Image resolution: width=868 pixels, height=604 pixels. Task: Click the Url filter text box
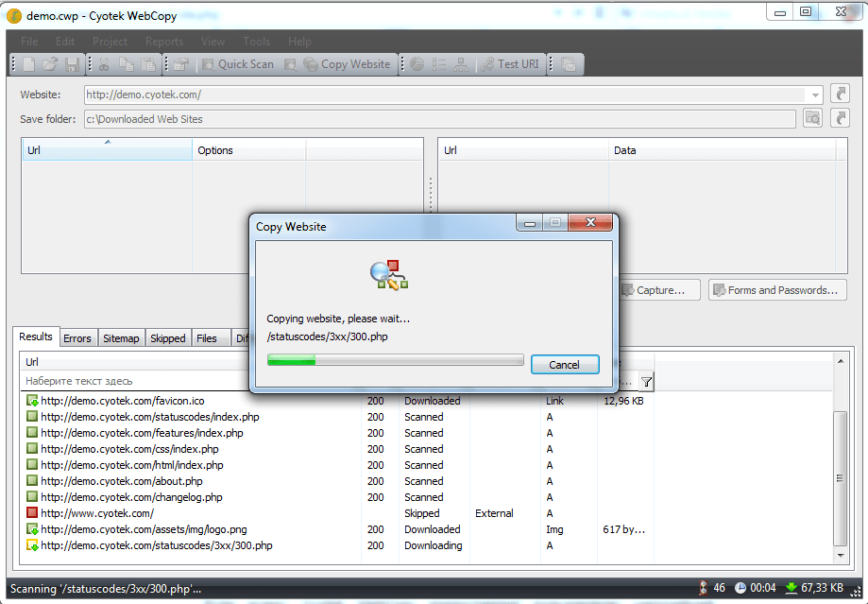click(135, 381)
